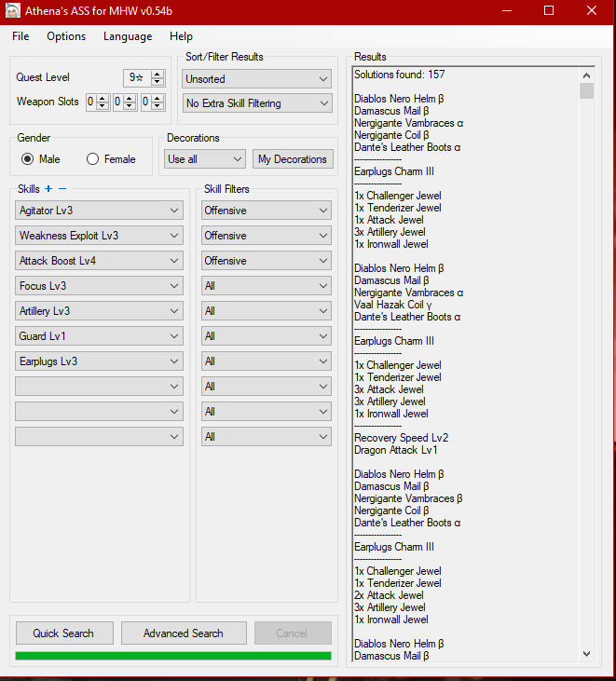This screenshot has width=616, height=681.
Task: Increase third Weapon Slot value
Action: coord(157,99)
